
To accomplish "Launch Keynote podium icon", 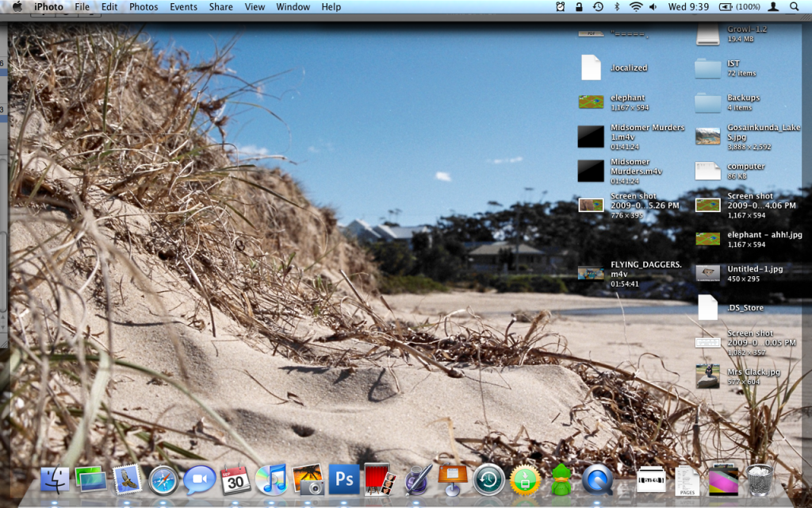I will (453, 479).
